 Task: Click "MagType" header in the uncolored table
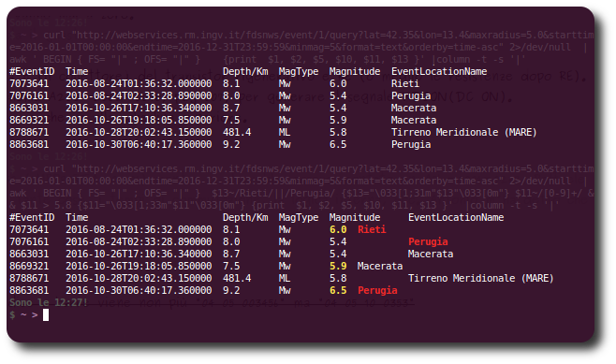[x=299, y=71]
